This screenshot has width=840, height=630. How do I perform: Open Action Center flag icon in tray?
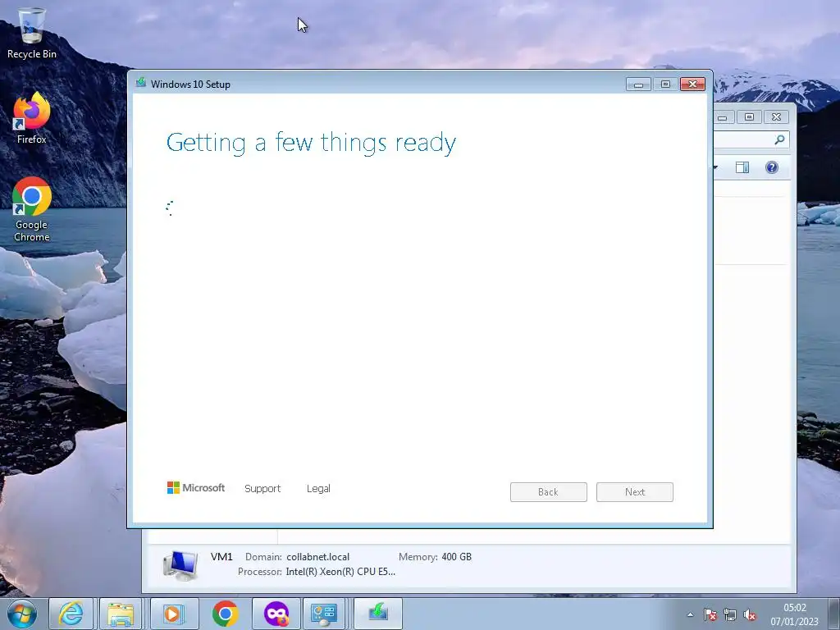710,614
